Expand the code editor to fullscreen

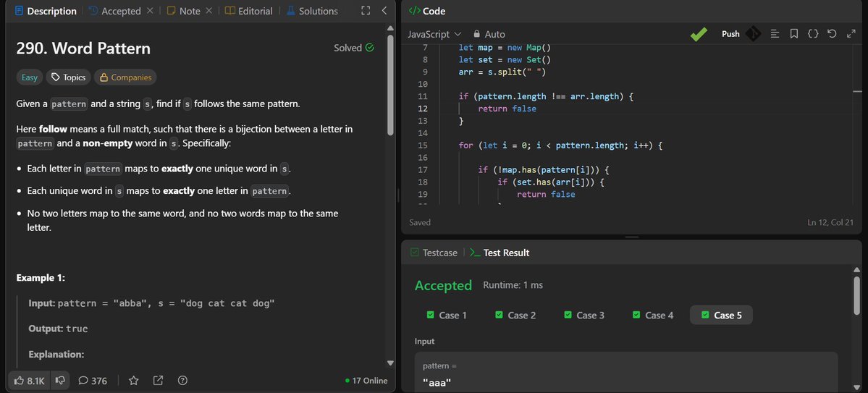[851, 34]
